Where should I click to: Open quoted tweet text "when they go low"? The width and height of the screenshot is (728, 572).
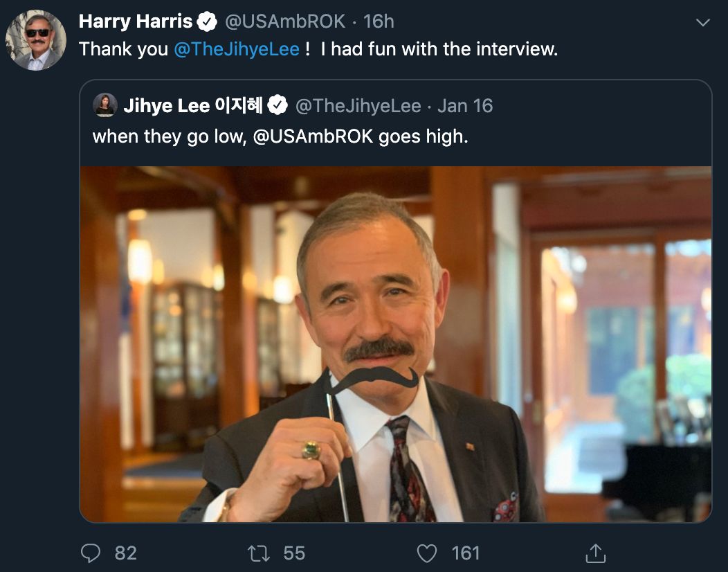coord(280,136)
